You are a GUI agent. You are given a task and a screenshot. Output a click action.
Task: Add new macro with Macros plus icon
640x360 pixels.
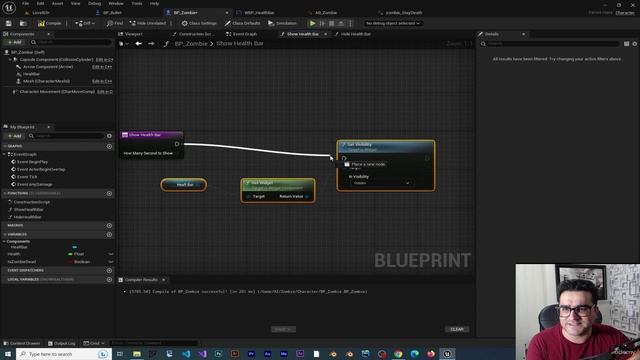pos(109,225)
